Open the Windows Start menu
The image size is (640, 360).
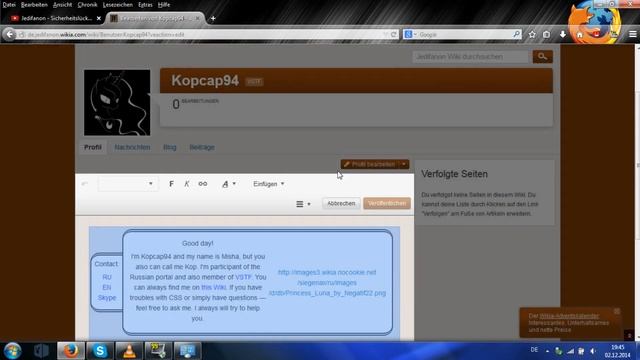[x=12, y=351]
